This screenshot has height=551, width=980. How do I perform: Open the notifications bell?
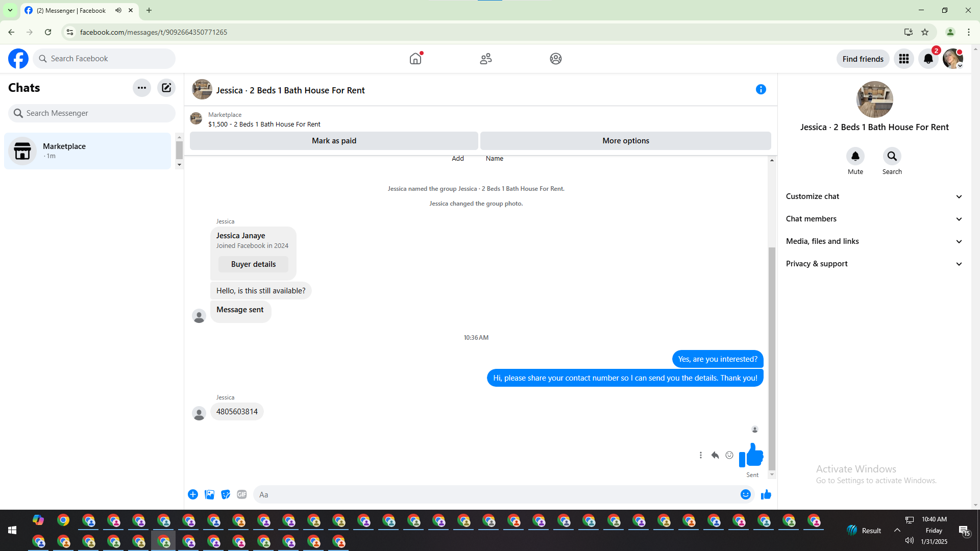[x=928, y=59]
